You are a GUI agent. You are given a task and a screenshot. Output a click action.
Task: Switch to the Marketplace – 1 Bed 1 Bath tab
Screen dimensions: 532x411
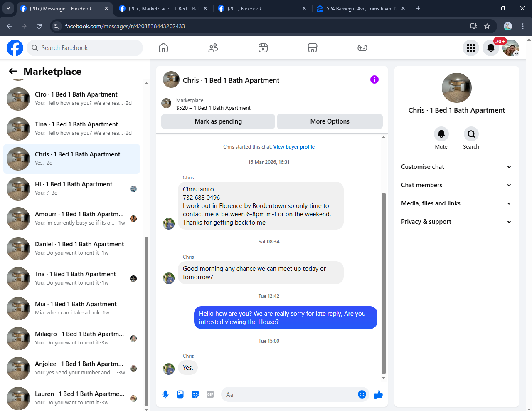tap(163, 8)
